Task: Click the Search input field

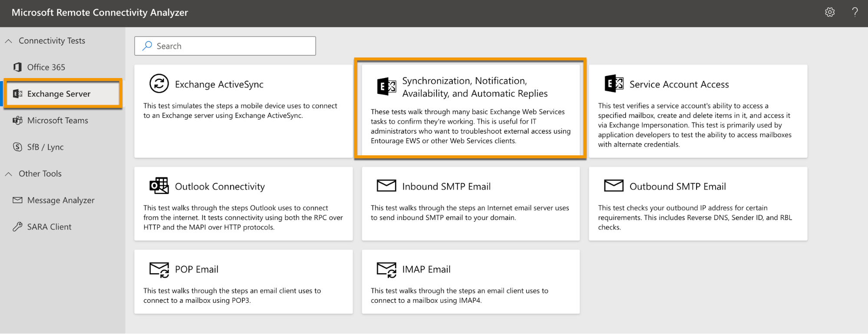Action: coord(225,46)
